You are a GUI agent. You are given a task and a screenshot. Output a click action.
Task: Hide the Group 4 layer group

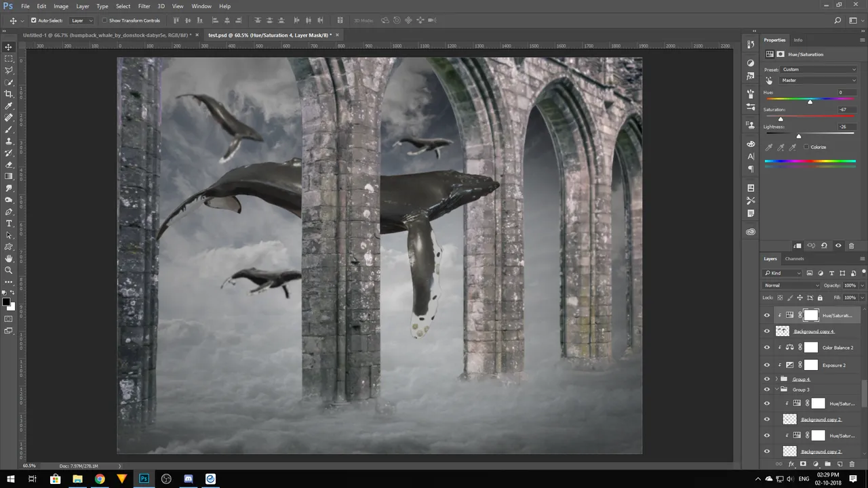[767, 379]
